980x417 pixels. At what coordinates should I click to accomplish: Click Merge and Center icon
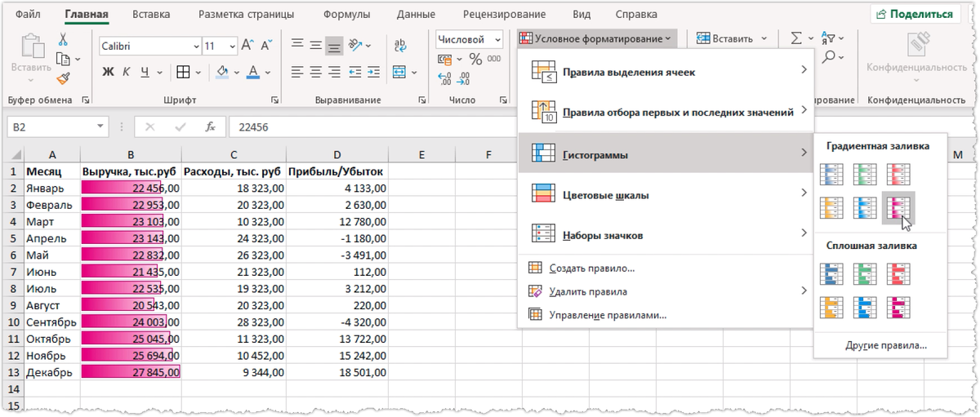pyautogui.click(x=399, y=72)
